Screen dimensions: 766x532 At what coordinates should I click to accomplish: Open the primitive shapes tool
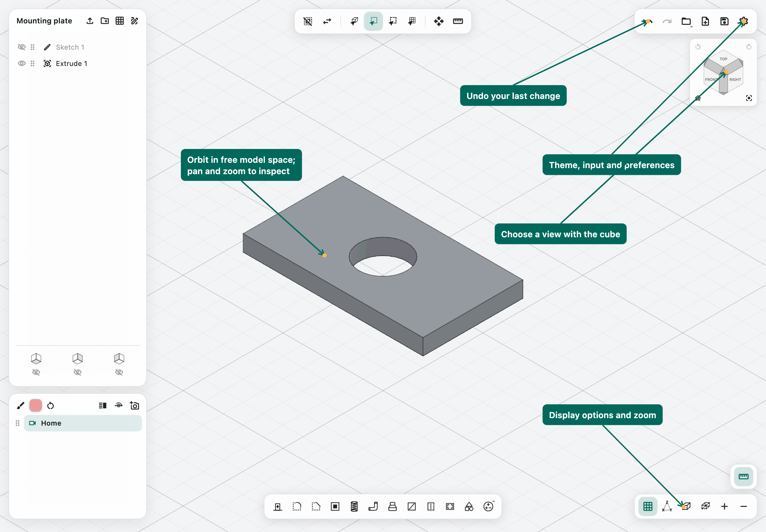pyautogui.click(x=469, y=506)
